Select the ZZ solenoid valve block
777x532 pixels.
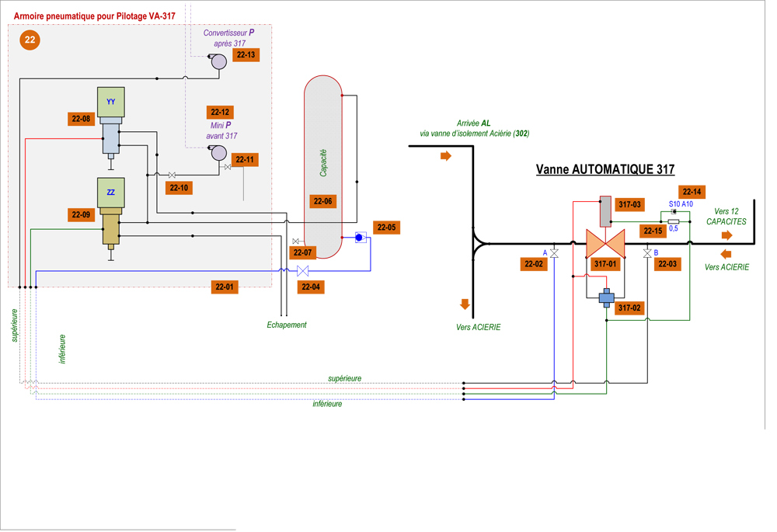coord(111,193)
